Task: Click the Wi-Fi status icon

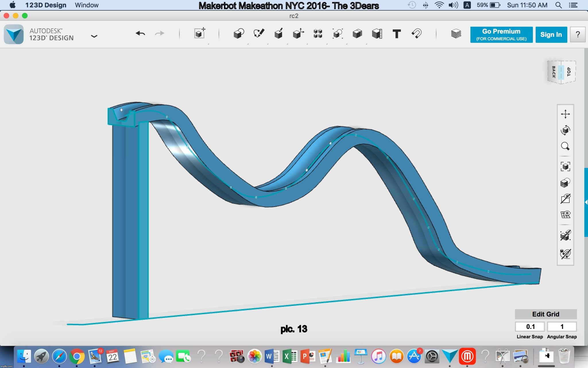Action: pos(439,5)
